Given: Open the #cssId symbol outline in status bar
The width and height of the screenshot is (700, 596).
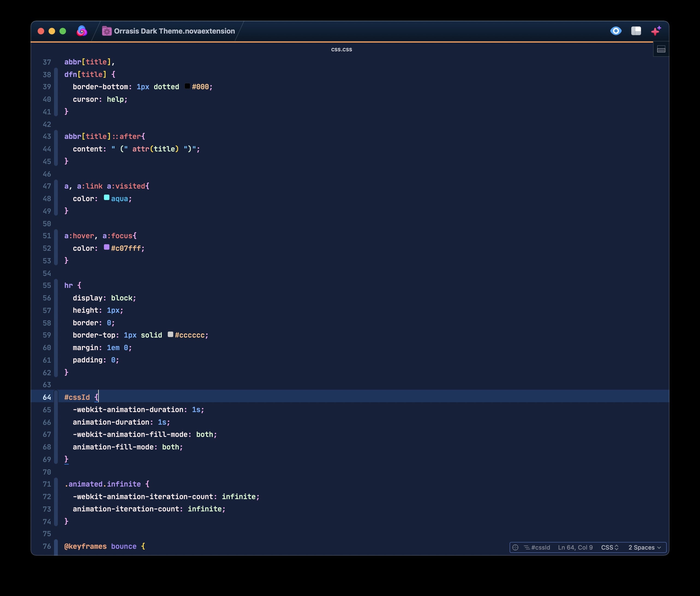Looking at the screenshot, I should point(537,547).
